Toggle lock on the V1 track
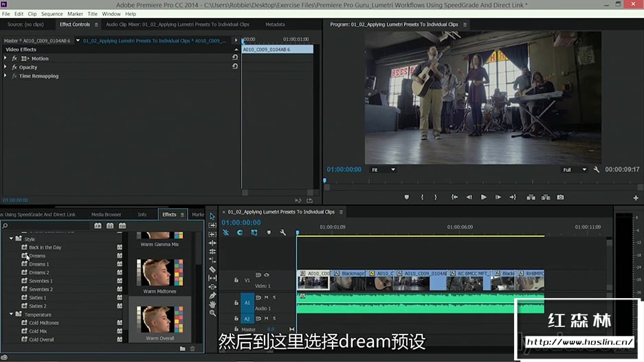This screenshot has height=362, width=644. 236,280
